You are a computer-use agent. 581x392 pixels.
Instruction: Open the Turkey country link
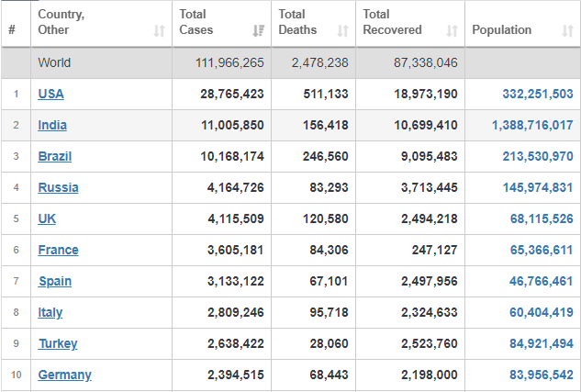point(58,343)
